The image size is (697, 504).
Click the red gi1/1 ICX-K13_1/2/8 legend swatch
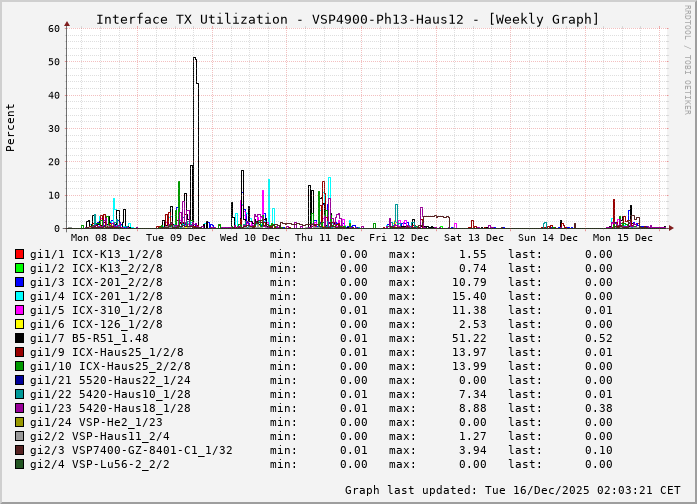click(x=19, y=255)
